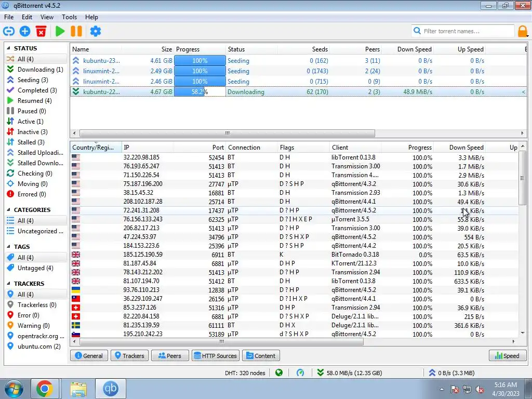Click the 5:16 AM taskbar clock

tap(506, 385)
